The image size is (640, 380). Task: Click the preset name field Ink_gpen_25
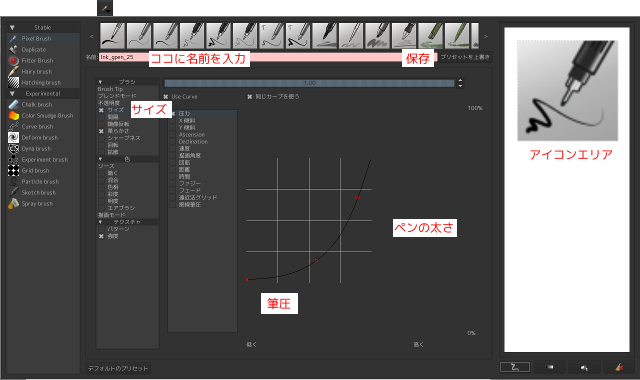tap(268, 57)
